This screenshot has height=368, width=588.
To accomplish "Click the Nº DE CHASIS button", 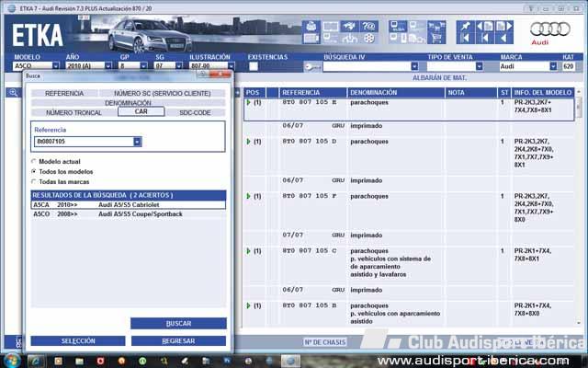I will [x=324, y=342].
